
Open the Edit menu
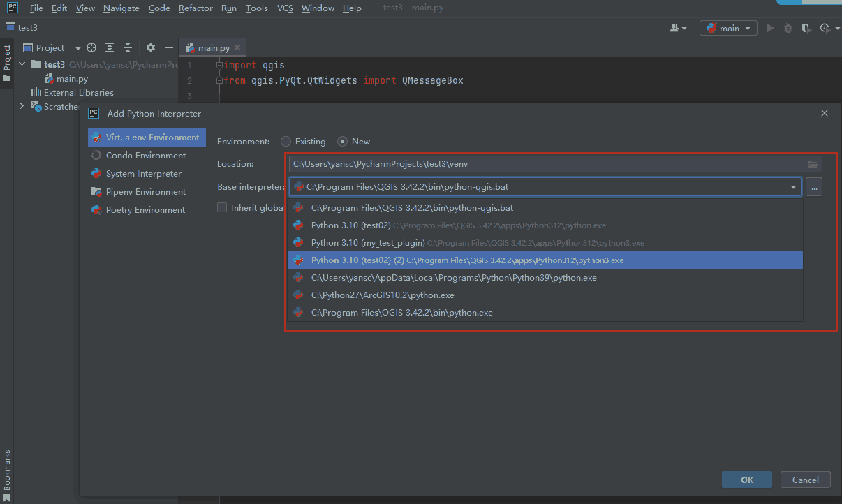59,8
